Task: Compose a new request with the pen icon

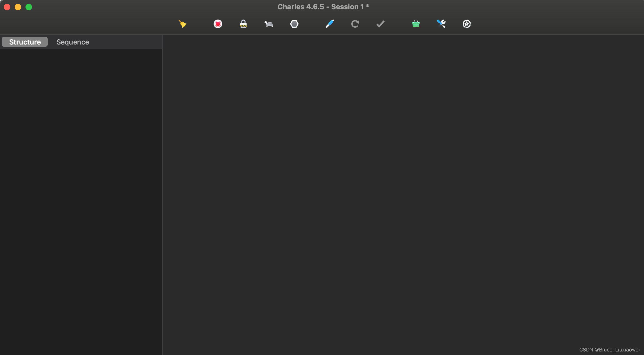Action: click(330, 24)
